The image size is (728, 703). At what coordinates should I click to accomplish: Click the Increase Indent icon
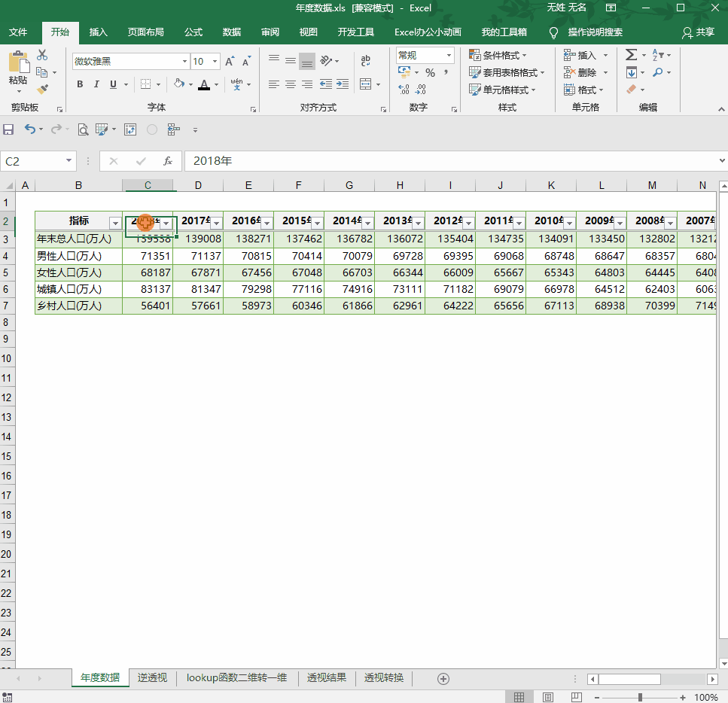click(343, 84)
